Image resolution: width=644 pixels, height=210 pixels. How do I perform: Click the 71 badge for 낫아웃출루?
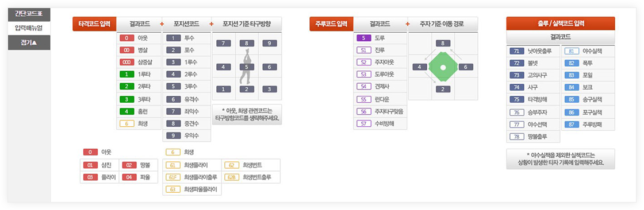(x=517, y=51)
